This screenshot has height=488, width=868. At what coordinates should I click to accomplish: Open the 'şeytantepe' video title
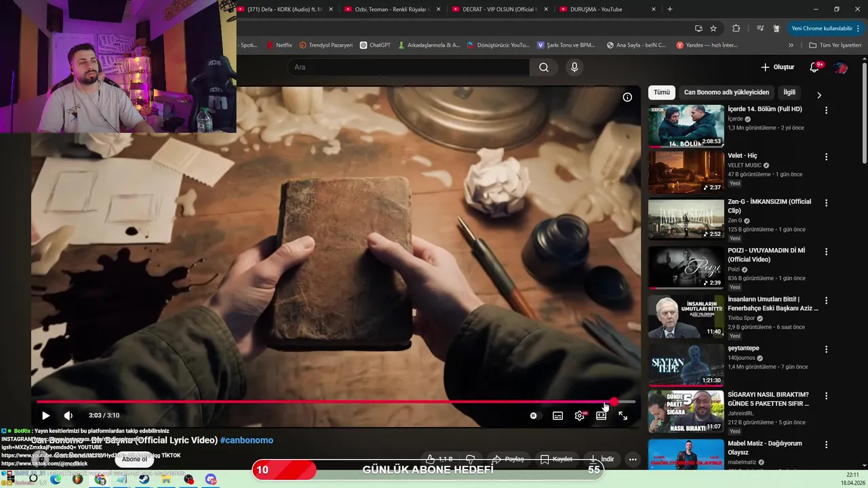pos(743,348)
